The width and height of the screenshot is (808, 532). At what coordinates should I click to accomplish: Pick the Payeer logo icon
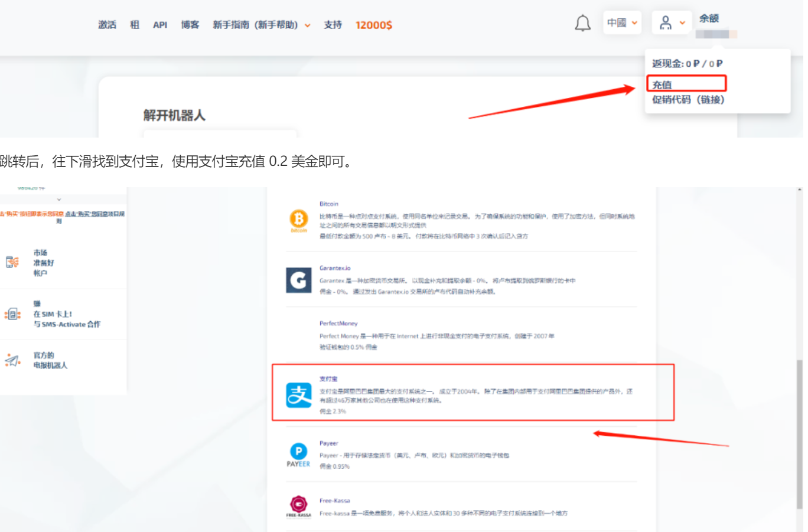coord(299,455)
